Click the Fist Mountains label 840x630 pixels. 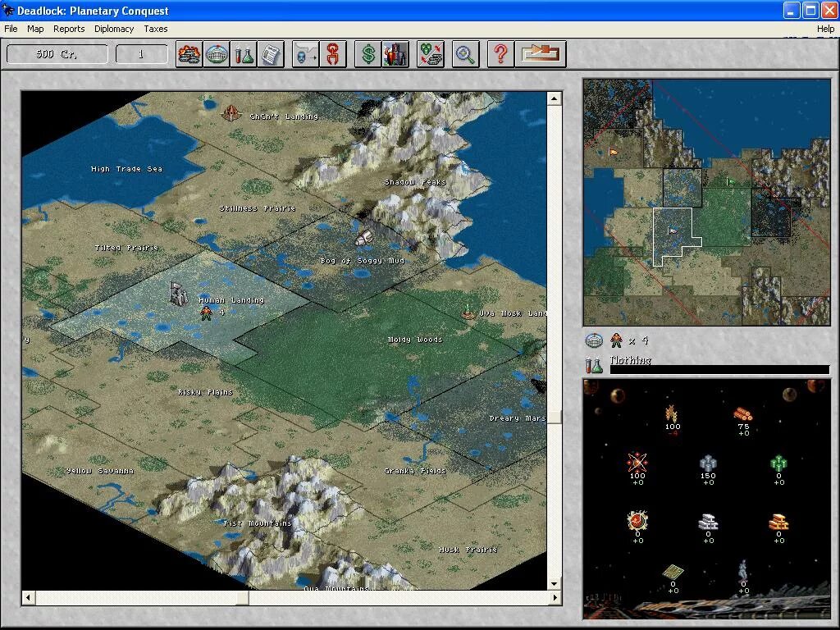click(x=257, y=523)
